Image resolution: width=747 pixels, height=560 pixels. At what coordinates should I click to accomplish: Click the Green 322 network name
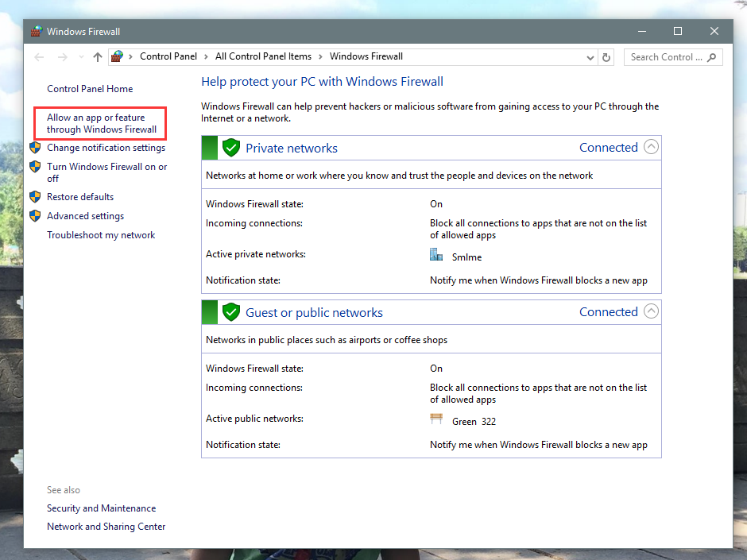click(474, 422)
